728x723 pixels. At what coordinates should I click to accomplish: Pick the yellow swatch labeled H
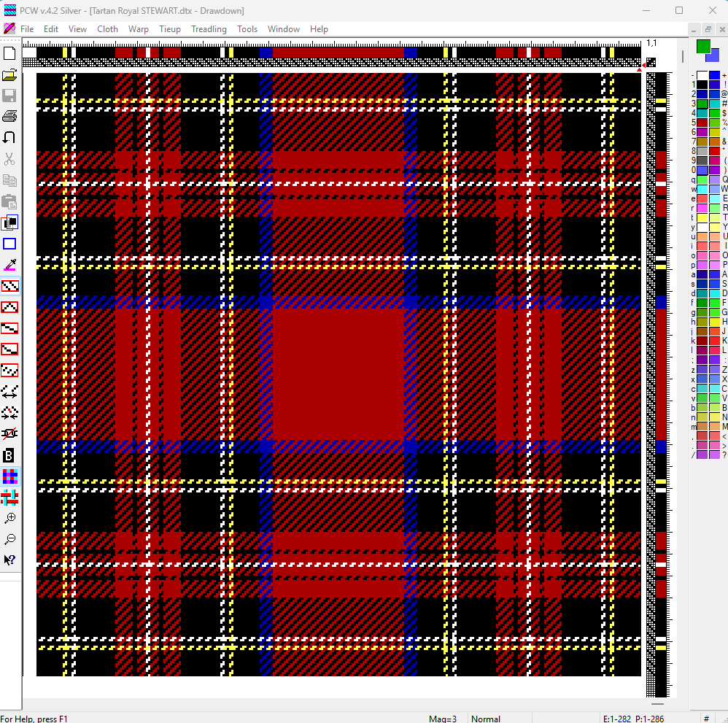coord(715,322)
